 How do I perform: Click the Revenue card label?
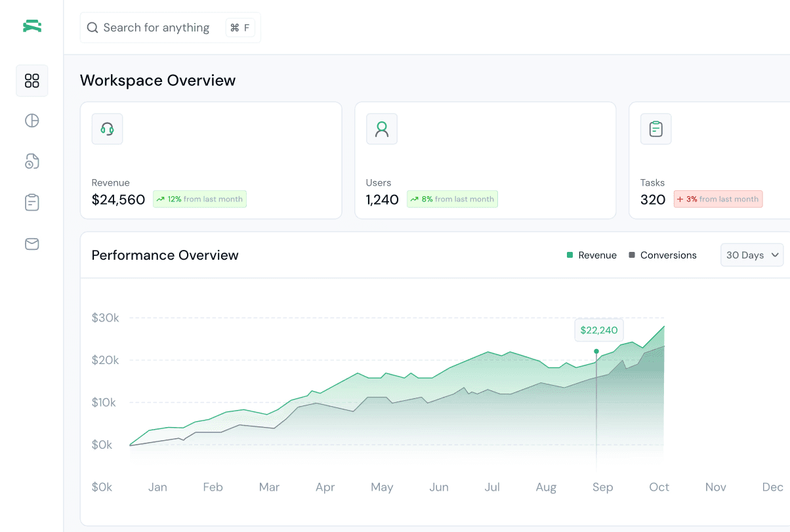tap(111, 183)
